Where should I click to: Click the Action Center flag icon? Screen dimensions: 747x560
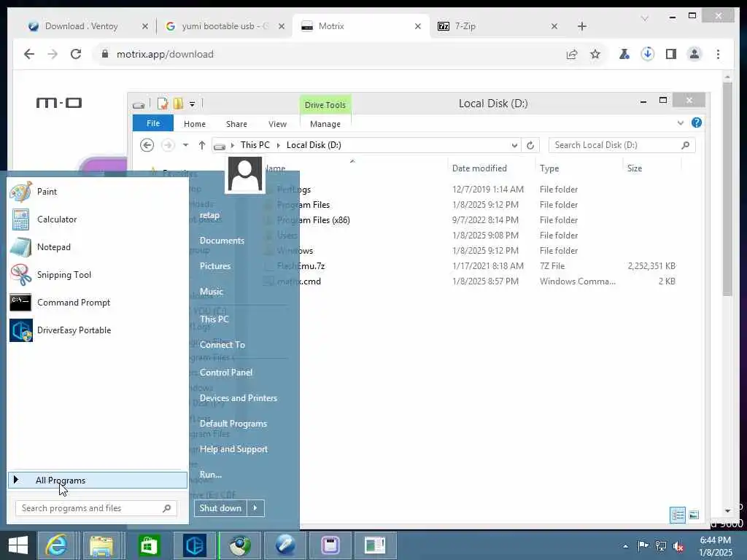coord(643,545)
